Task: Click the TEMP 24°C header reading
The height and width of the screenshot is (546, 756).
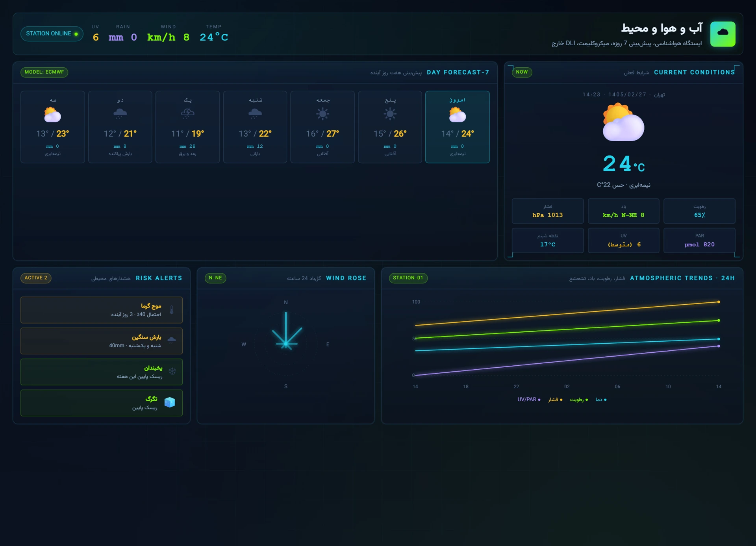Action: click(214, 33)
